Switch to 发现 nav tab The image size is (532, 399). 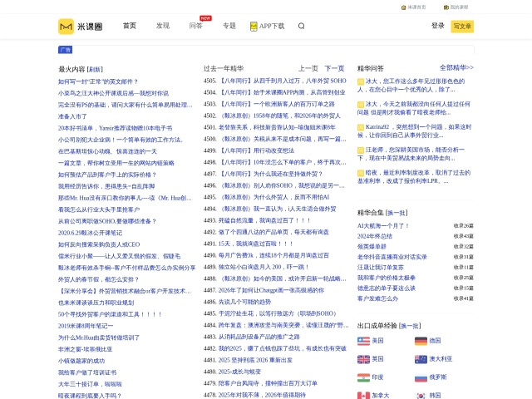pos(163,26)
